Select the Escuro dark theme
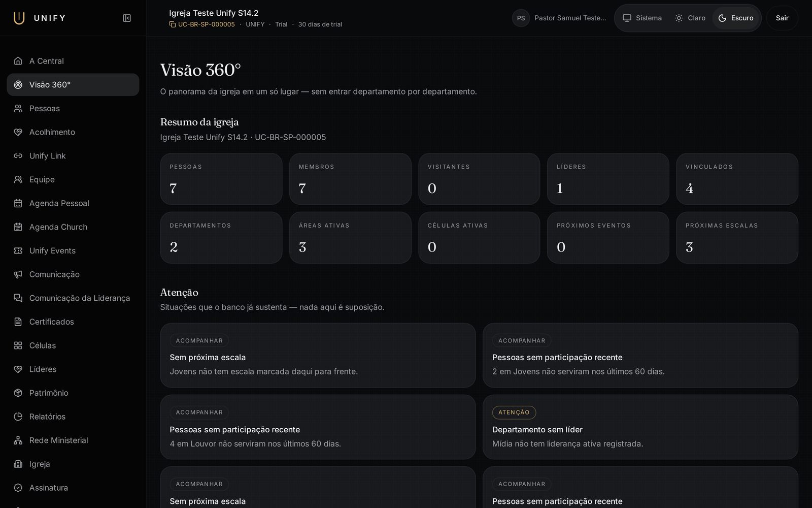The width and height of the screenshot is (812, 508). (735, 18)
